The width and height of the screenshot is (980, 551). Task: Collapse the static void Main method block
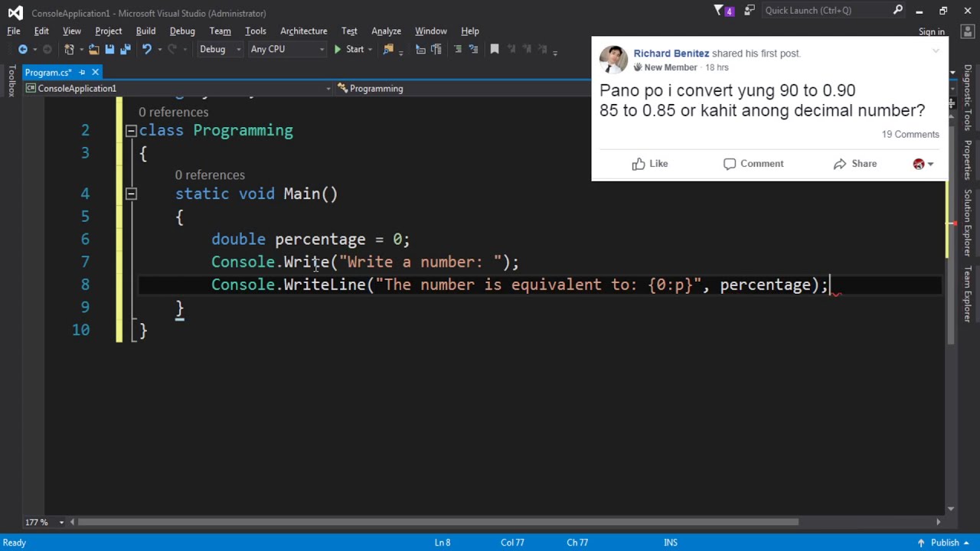coord(131,194)
